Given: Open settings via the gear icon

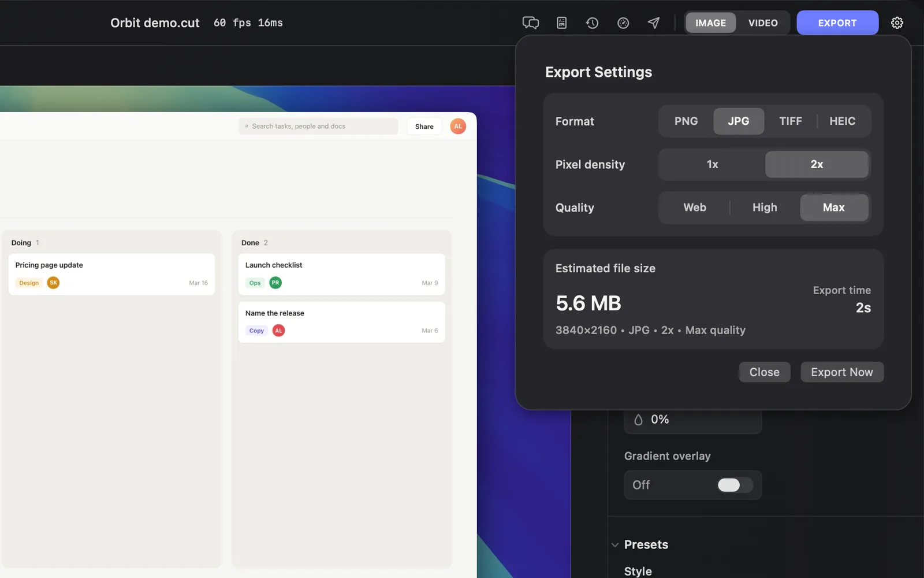Looking at the screenshot, I should (897, 23).
